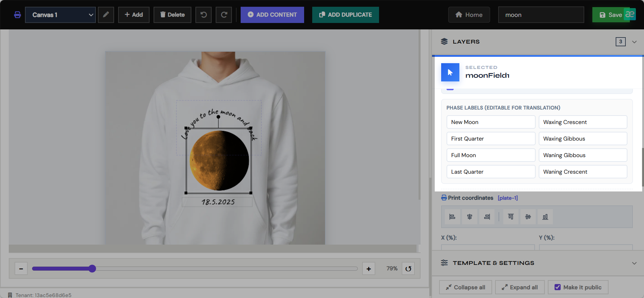This screenshot has width=644, height=298.
Task: Click the print icon beside Canvas dropdown
Action: click(x=17, y=15)
